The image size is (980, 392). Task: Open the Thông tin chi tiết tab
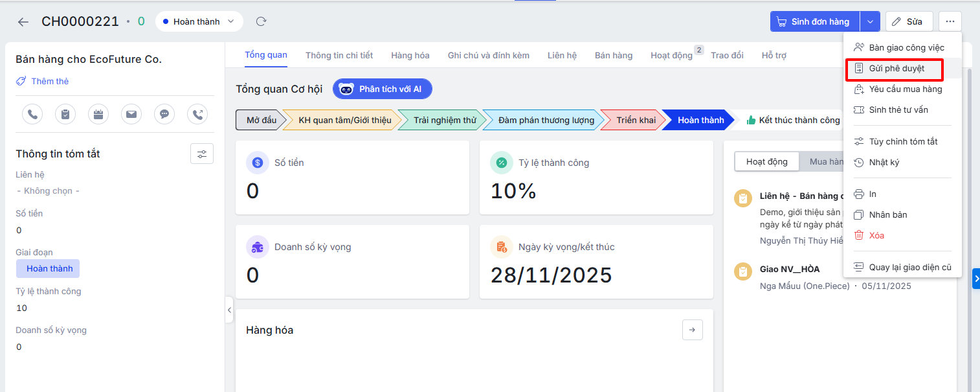(339, 55)
